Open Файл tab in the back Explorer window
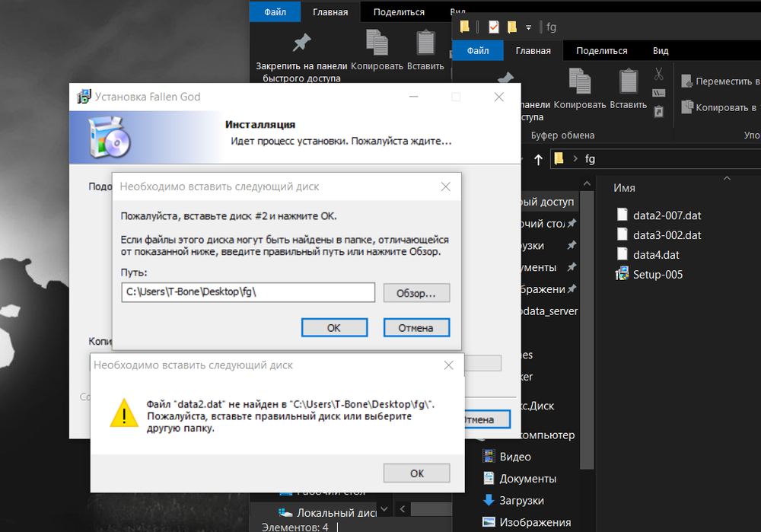Image resolution: width=761 pixels, height=532 pixels. pyautogui.click(x=275, y=11)
